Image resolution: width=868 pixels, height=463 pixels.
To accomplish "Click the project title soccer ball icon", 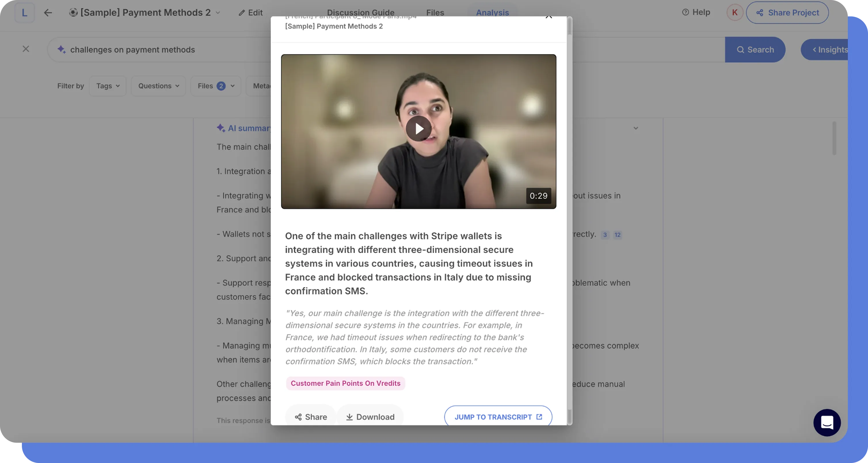I will click(x=73, y=12).
